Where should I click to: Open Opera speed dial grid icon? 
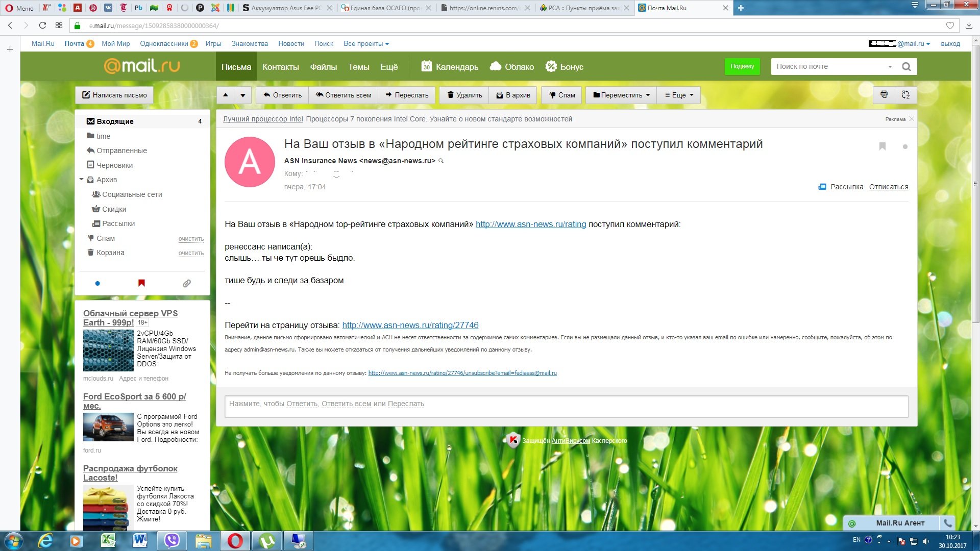(59, 26)
